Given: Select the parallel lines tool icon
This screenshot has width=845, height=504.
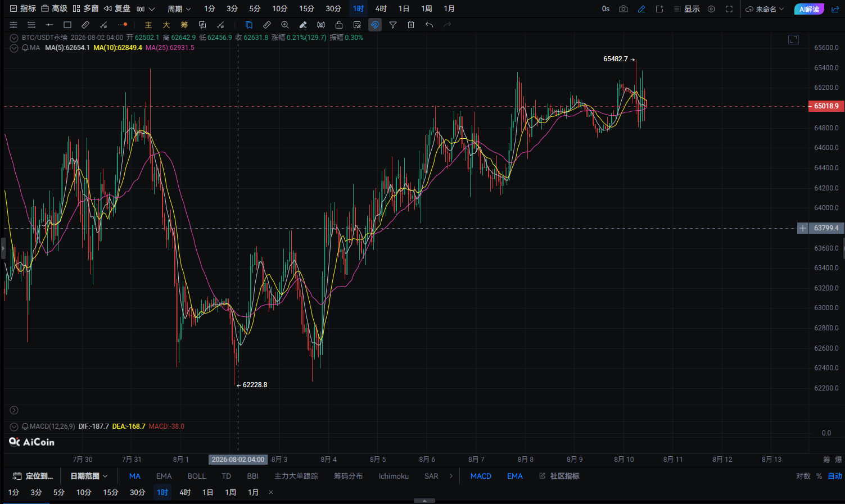Looking at the screenshot, I should 31,25.
